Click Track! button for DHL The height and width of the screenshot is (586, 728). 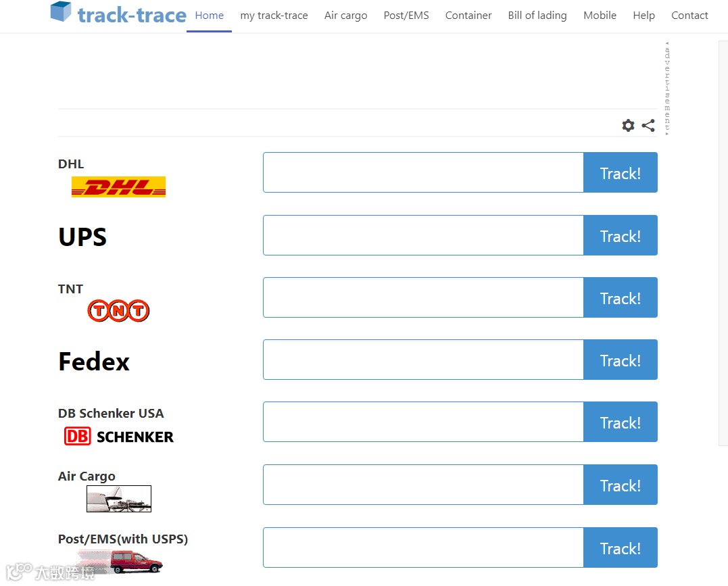pyautogui.click(x=621, y=172)
